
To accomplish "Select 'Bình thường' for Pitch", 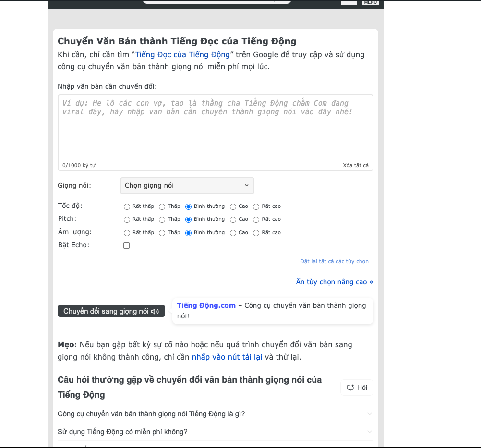I will click(188, 219).
